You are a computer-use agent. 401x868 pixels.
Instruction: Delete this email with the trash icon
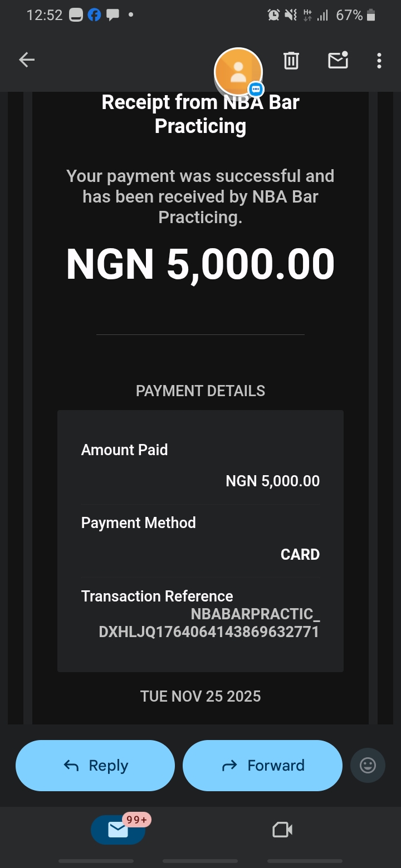click(291, 60)
